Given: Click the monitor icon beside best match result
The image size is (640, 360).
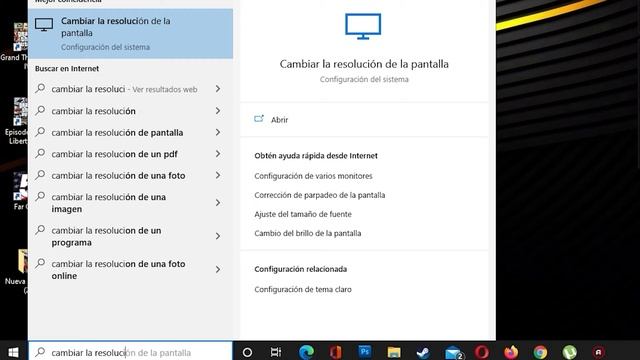Looking at the screenshot, I should point(44,24).
